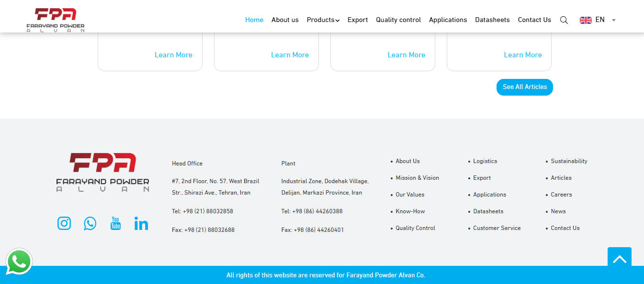The height and width of the screenshot is (284, 644).
Task: Open the LinkedIn icon in footer
Action: (x=141, y=223)
